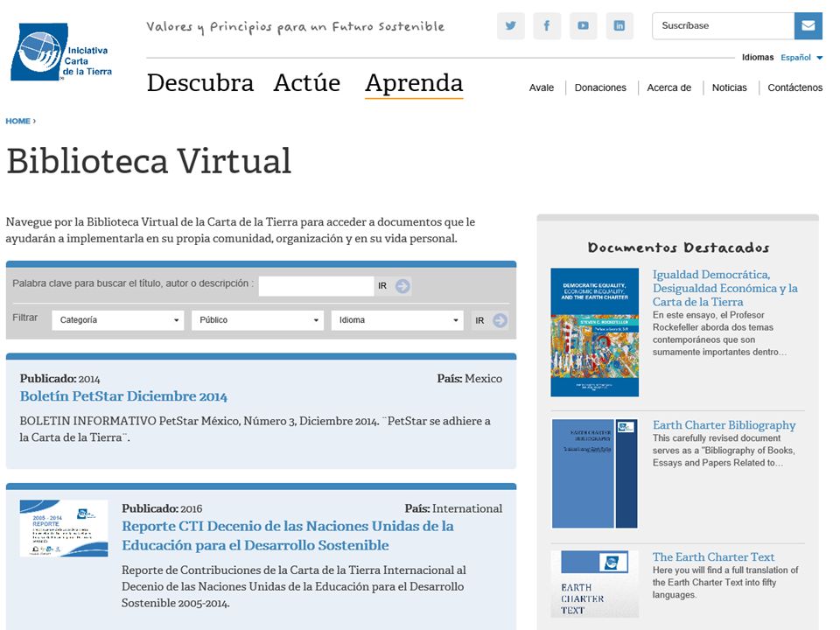Click the 'Reporte de Contribuciones de la Carta' description
The height and width of the screenshot is (630, 840).
tap(294, 586)
